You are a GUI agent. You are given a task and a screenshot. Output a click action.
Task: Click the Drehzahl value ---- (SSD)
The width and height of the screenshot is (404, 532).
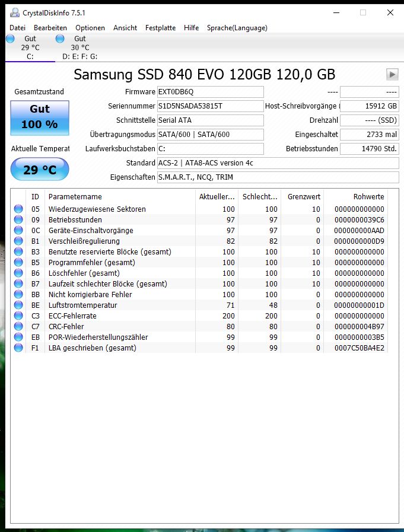tap(370, 120)
